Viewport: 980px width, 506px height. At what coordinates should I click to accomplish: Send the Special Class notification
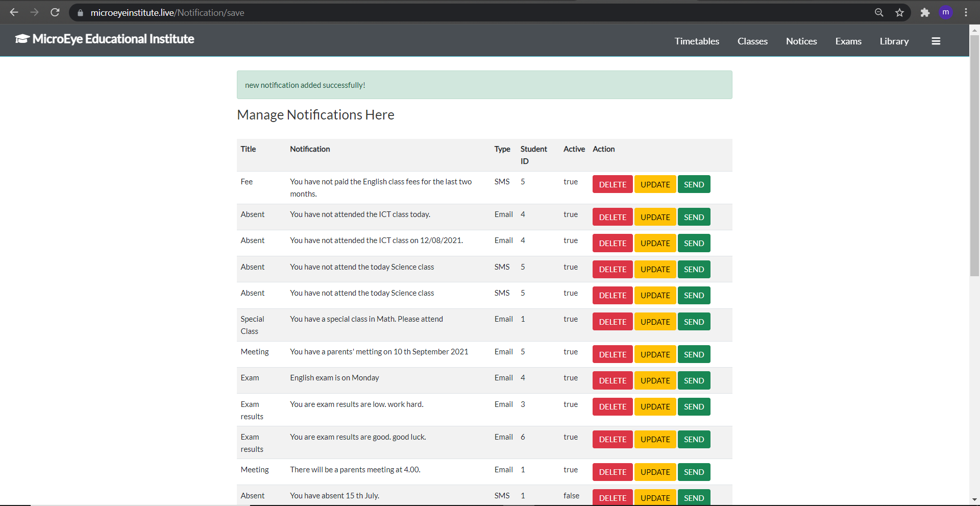694,322
